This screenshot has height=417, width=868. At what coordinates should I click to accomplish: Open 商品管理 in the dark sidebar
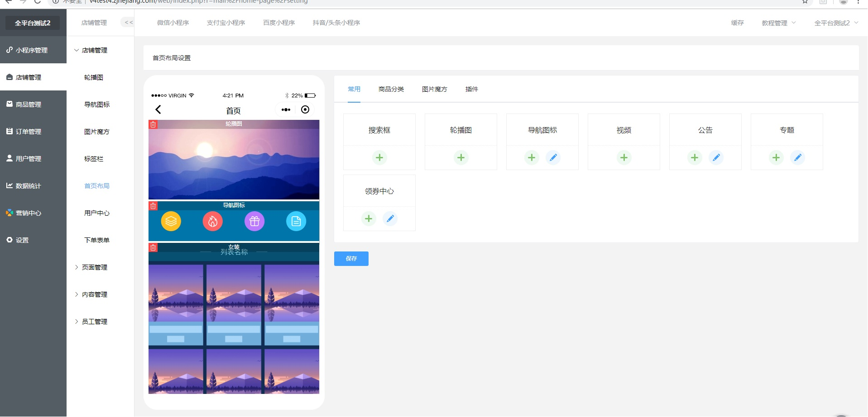[x=33, y=104]
